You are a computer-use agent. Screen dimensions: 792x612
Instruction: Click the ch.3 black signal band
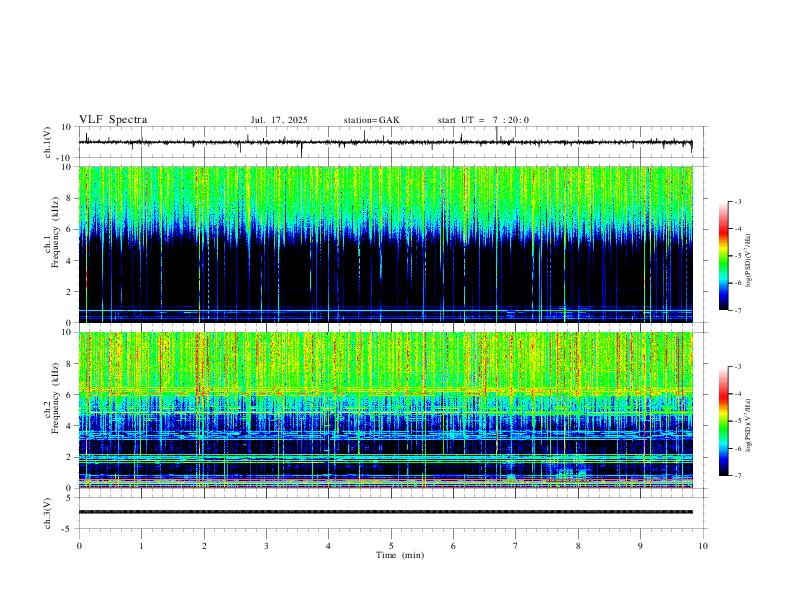385,512
